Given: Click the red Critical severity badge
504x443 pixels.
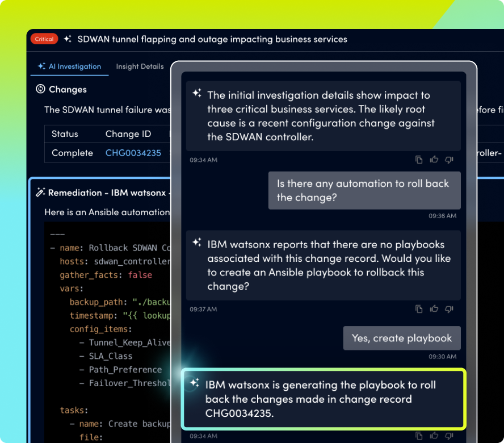Looking at the screenshot, I should click(44, 39).
